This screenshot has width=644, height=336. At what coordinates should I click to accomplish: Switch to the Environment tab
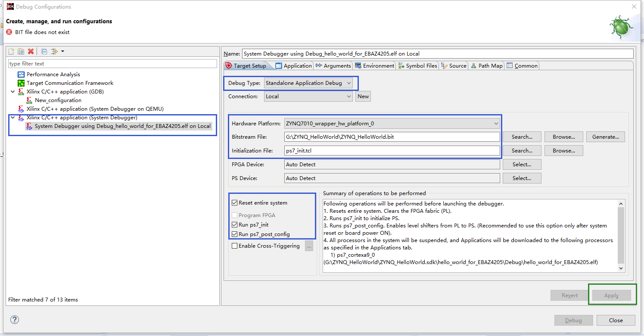point(374,66)
